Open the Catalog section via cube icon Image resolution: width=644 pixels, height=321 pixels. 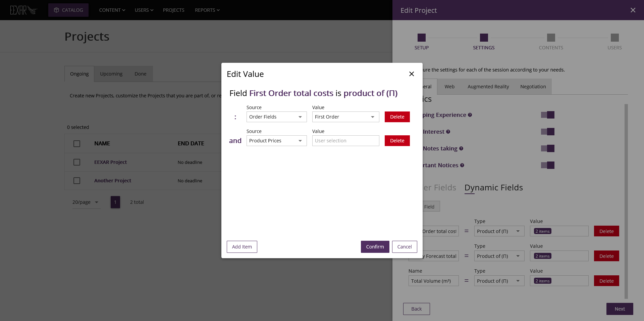[56, 10]
